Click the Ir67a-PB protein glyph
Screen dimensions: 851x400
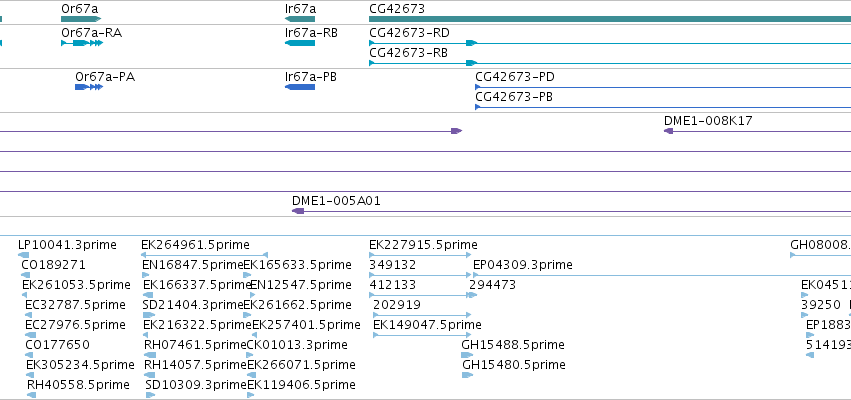(x=300, y=87)
